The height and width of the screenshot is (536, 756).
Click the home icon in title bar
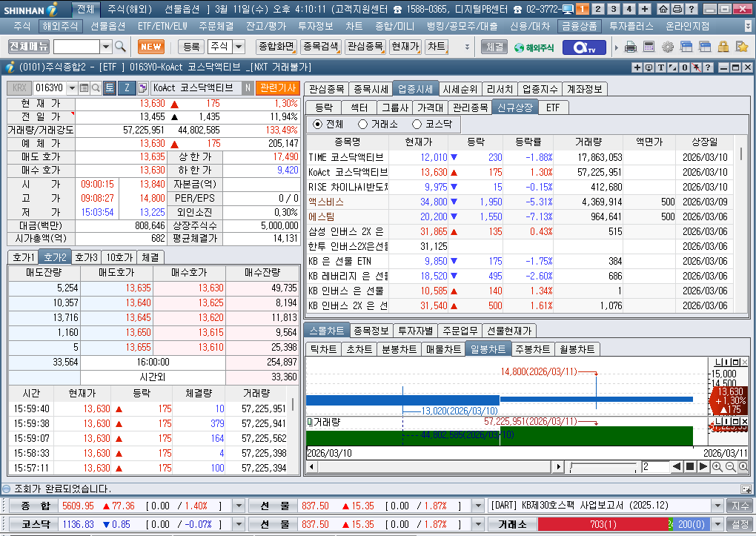click(663, 9)
